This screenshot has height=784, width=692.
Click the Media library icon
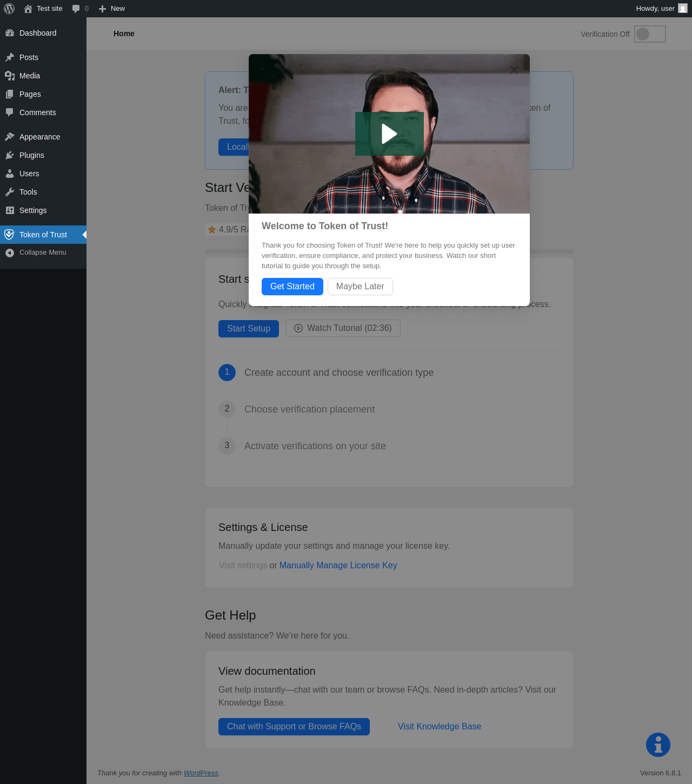click(10, 76)
